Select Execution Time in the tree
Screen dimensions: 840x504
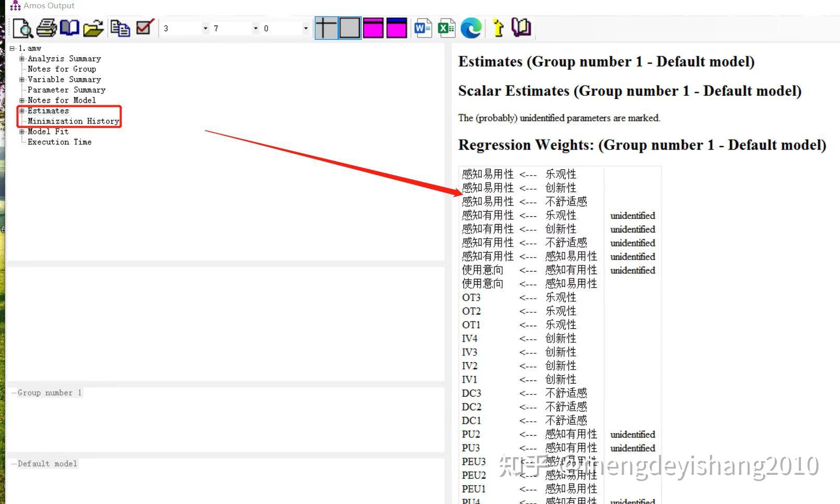pyautogui.click(x=59, y=142)
